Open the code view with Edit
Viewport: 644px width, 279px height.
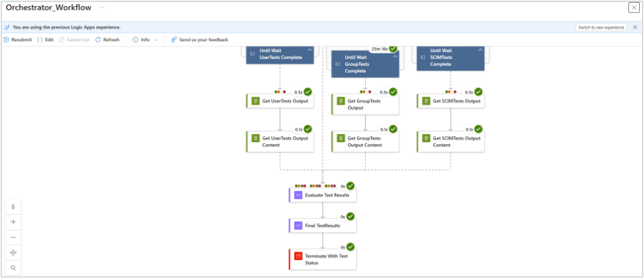pyautogui.click(x=45, y=40)
